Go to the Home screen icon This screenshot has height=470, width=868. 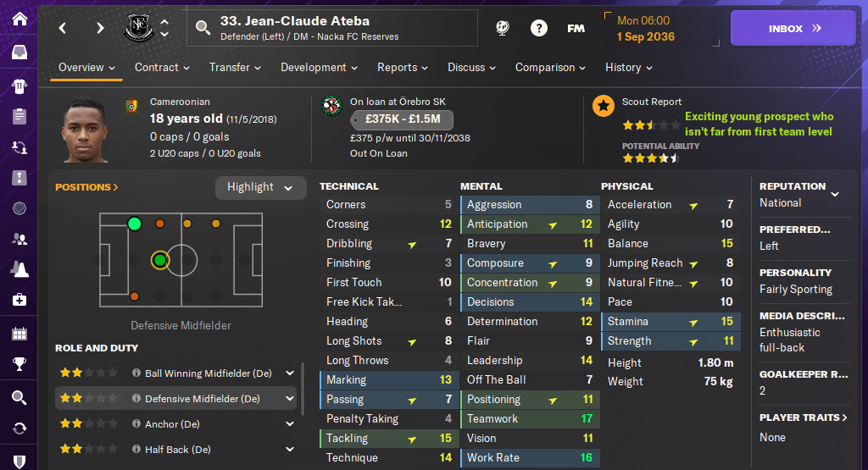click(19, 19)
